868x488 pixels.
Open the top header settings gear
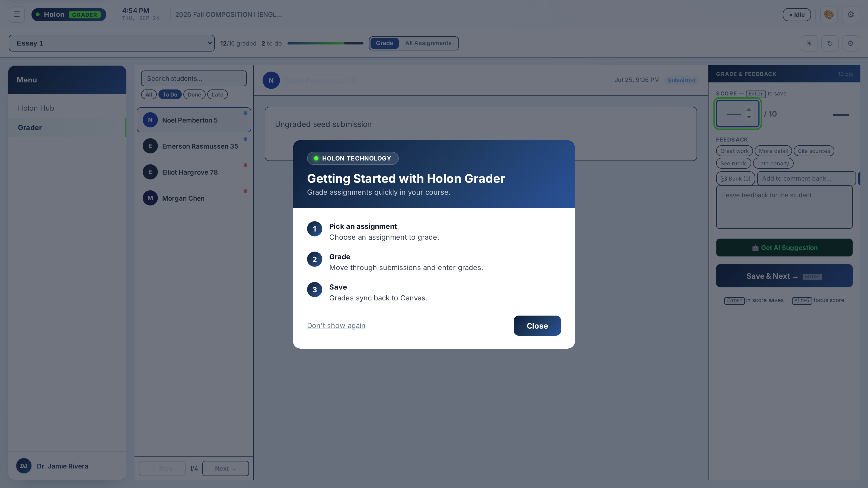[850, 14]
